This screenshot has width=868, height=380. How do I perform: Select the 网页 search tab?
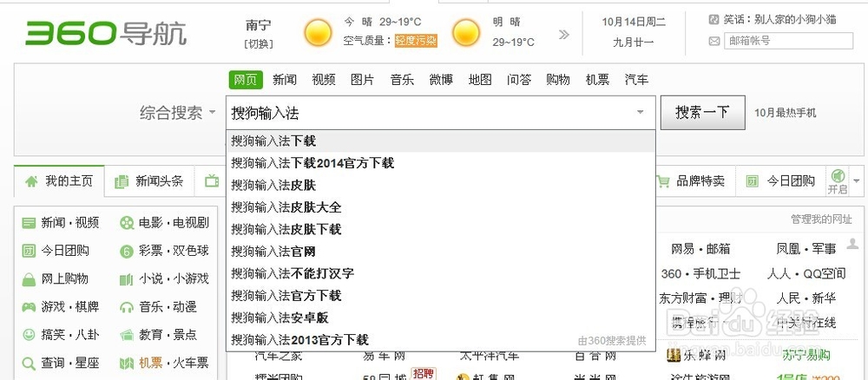246,80
